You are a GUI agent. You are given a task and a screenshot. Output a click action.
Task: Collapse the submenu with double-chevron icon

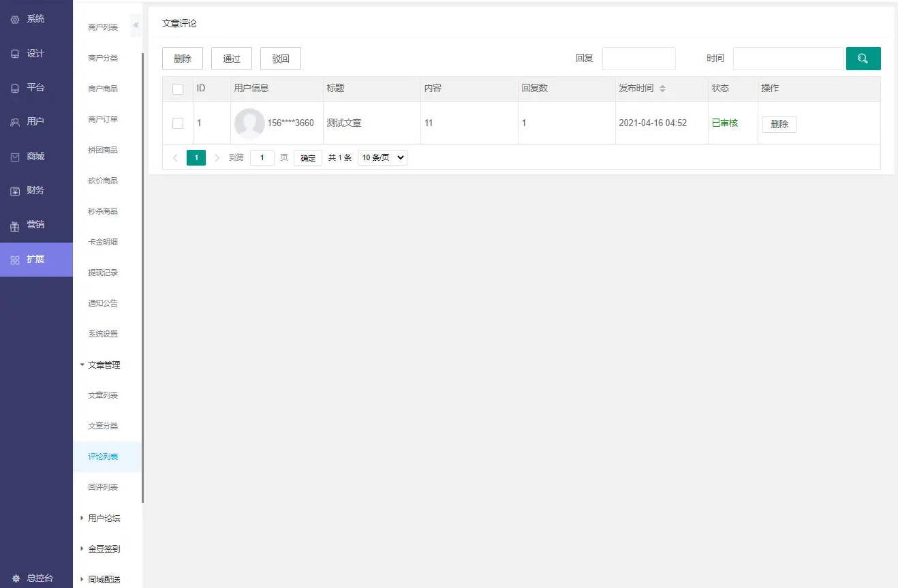coord(136,25)
